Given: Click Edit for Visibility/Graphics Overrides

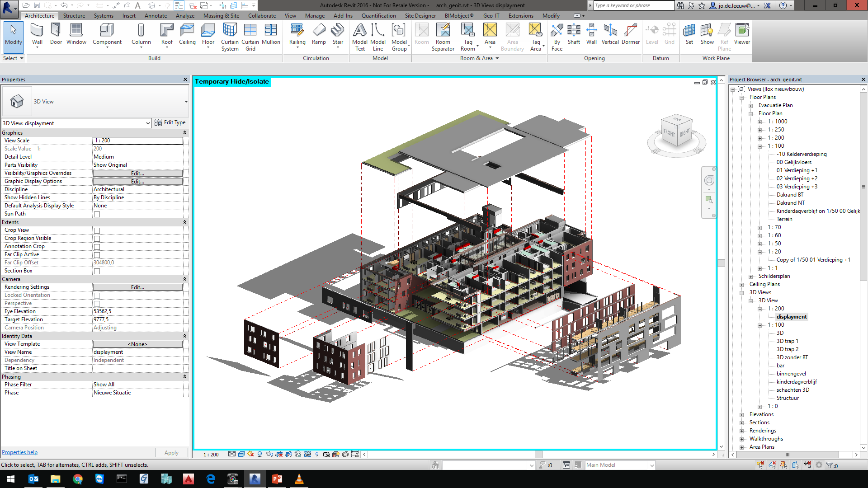Looking at the screenshot, I should (138, 174).
